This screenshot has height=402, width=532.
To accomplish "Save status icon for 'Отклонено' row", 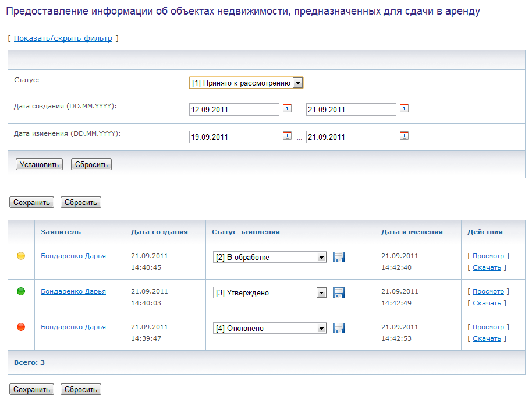I will (339, 328).
